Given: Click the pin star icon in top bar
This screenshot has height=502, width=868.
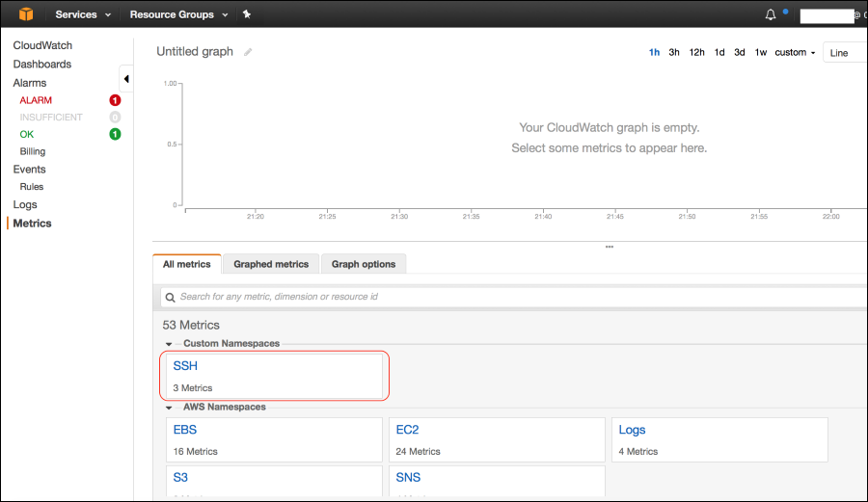Looking at the screenshot, I should pyautogui.click(x=247, y=14).
